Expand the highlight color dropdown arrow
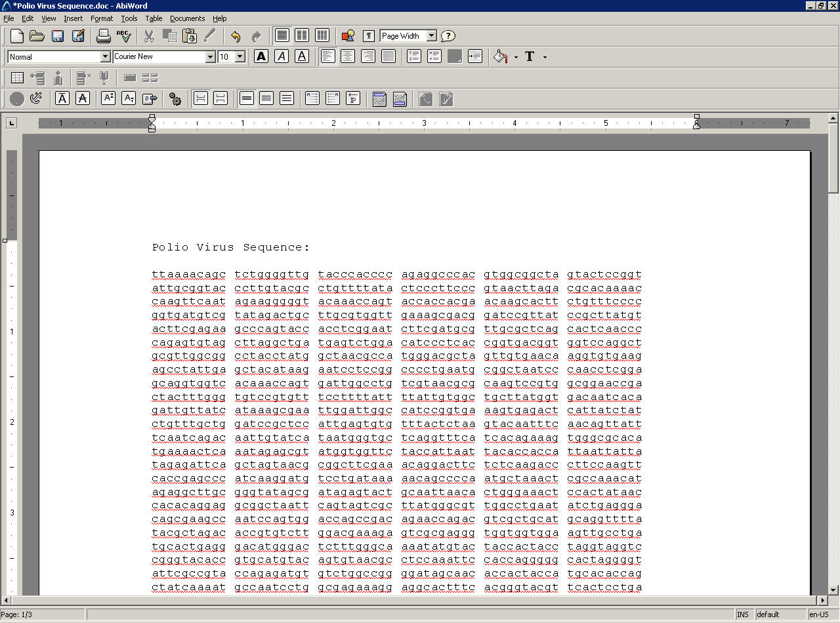Screen dimensions: 840x623 (x=516, y=57)
